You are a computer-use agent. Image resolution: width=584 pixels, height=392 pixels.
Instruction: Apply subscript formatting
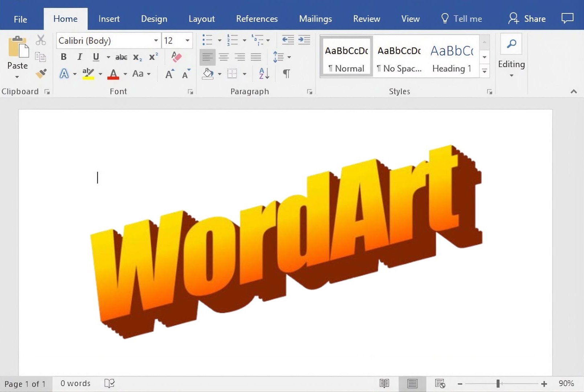[137, 57]
